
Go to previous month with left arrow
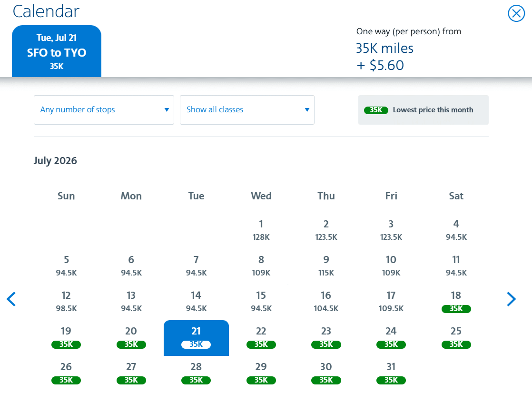click(x=11, y=299)
